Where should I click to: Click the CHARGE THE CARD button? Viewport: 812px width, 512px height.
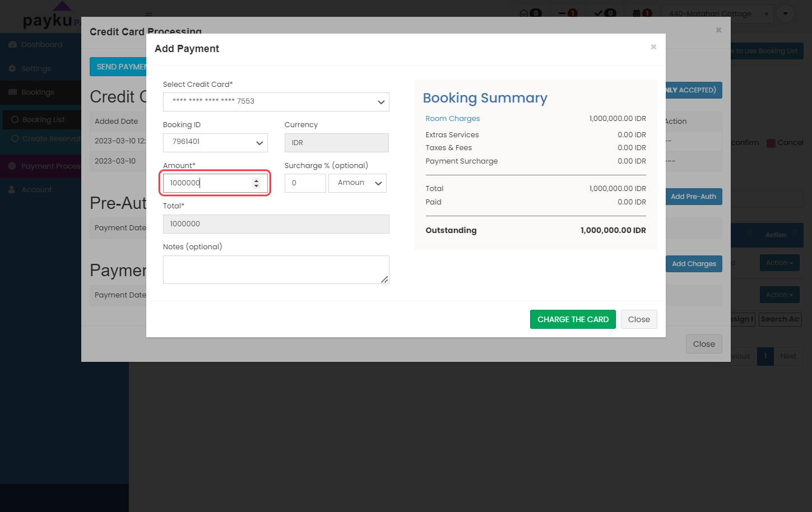coord(573,319)
